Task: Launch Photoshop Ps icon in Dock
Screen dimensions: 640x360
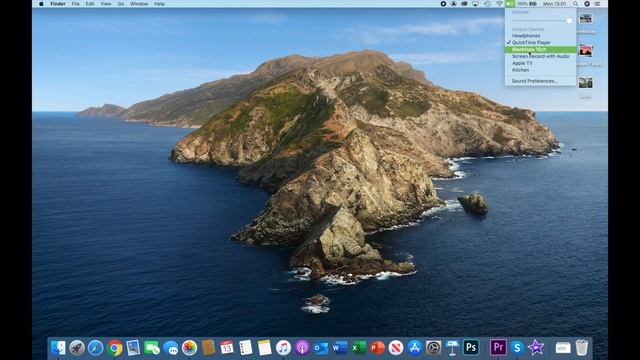Action: [471, 348]
